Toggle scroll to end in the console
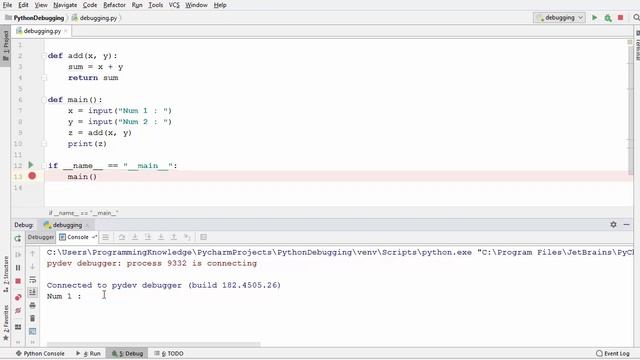Viewport: 640px width, 360px height. (33, 292)
